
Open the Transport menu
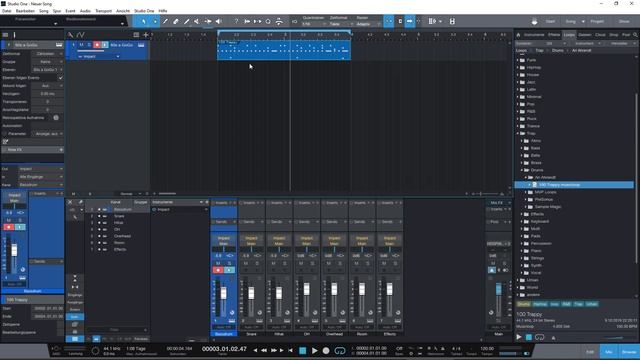tap(103, 11)
